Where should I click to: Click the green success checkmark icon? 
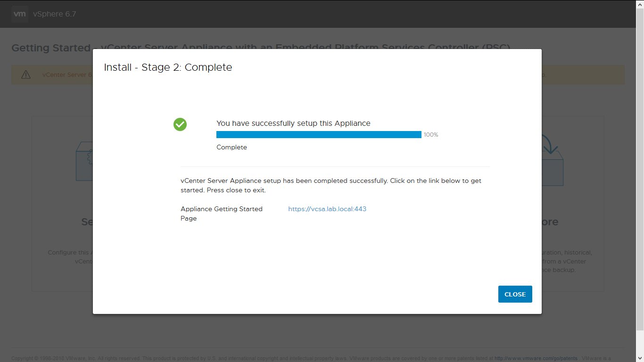[x=180, y=124]
